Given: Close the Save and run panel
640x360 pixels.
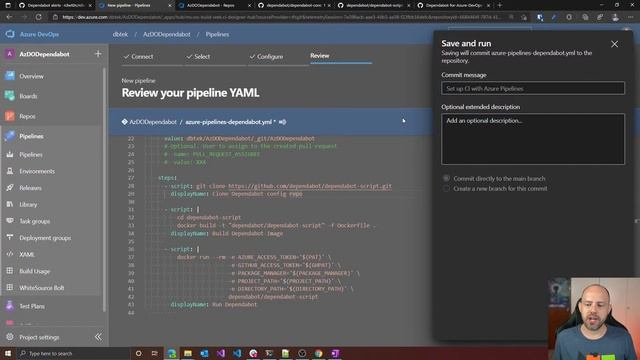Looking at the screenshot, I should 614,44.
